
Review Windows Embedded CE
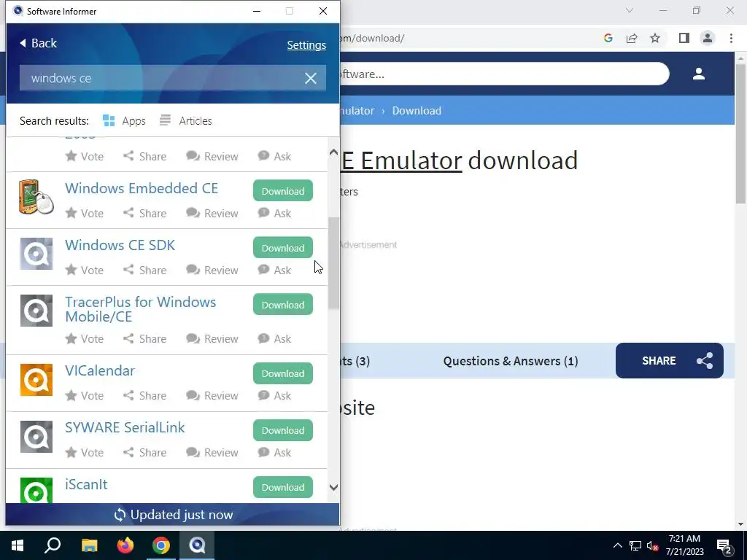click(212, 214)
